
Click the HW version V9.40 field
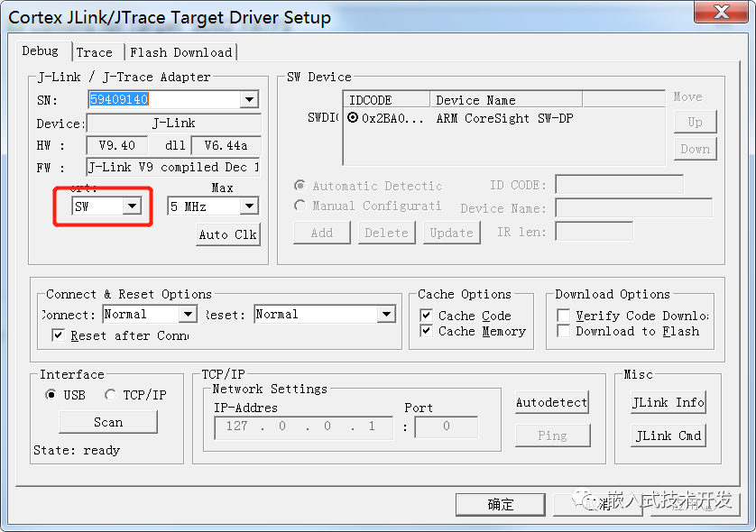(x=117, y=145)
